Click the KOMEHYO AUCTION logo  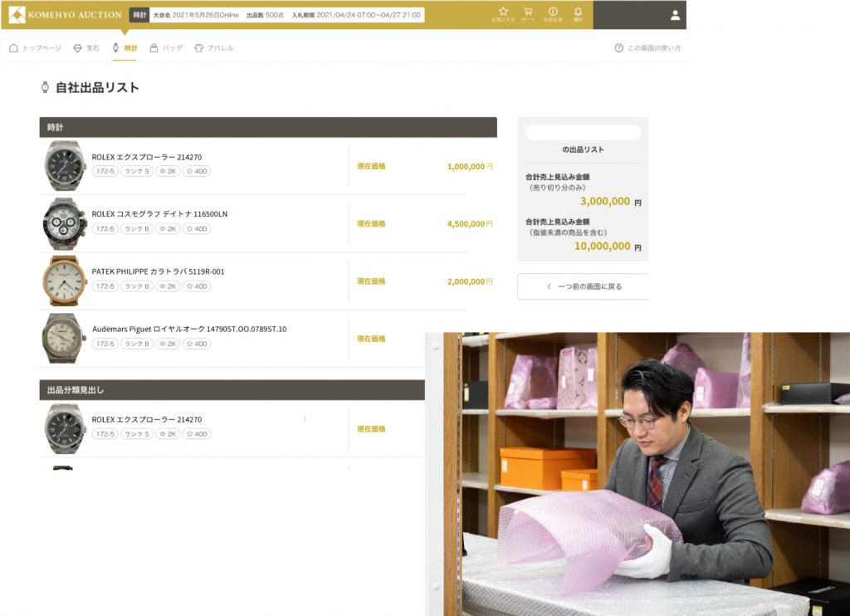pos(65,15)
